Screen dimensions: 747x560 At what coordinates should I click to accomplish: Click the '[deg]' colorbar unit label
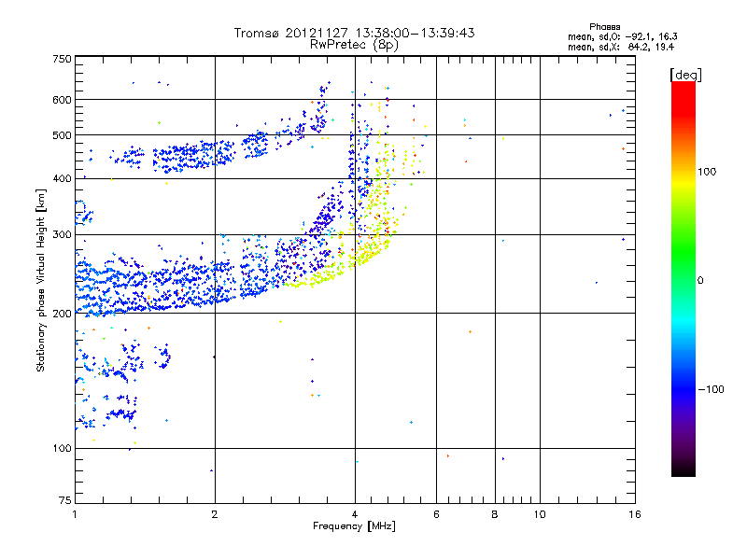(685, 75)
